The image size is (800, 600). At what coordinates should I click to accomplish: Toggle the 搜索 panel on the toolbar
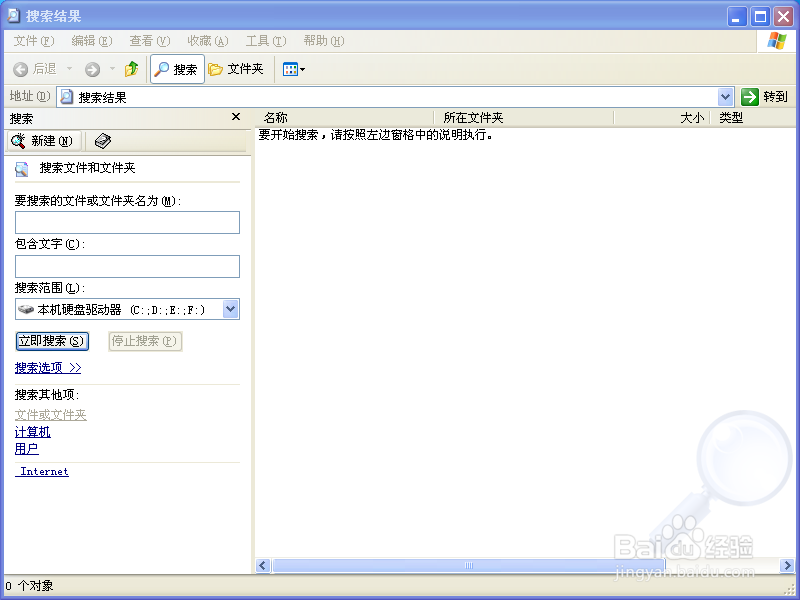[x=176, y=70]
